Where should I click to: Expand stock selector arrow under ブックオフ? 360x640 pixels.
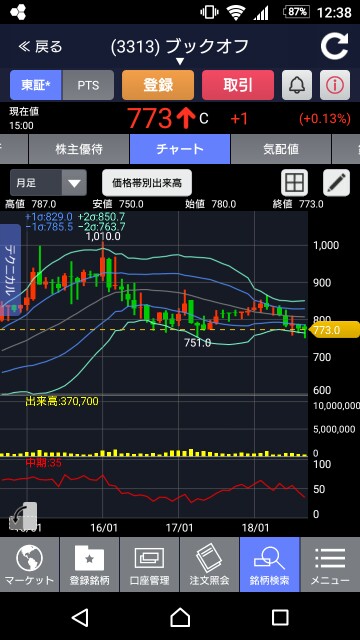coord(180,61)
